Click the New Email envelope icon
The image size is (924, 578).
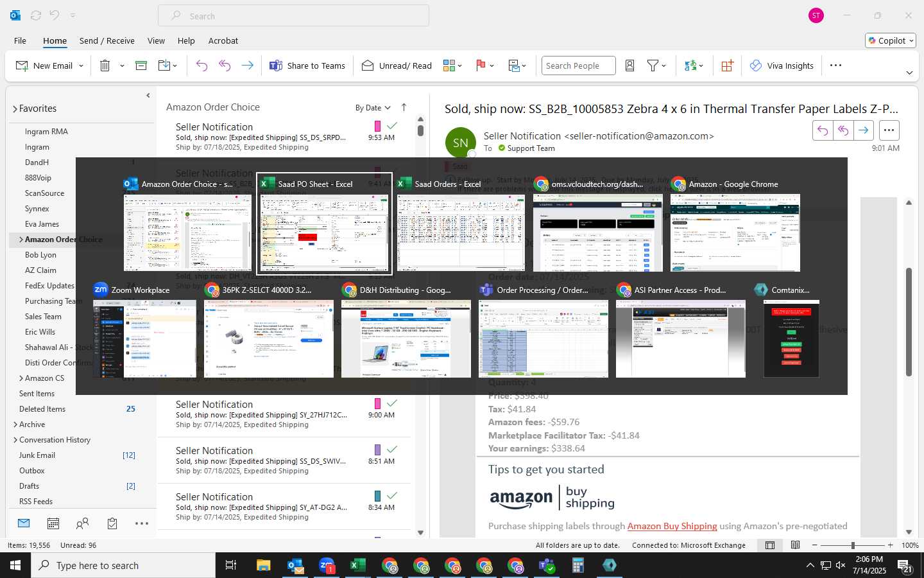click(x=22, y=66)
